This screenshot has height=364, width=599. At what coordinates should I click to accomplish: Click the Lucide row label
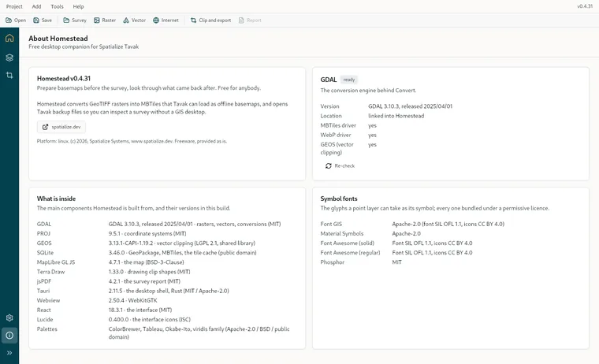pos(45,319)
